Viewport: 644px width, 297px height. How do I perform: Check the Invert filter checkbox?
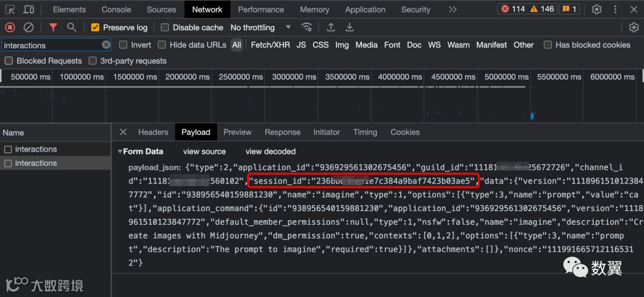(123, 45)
